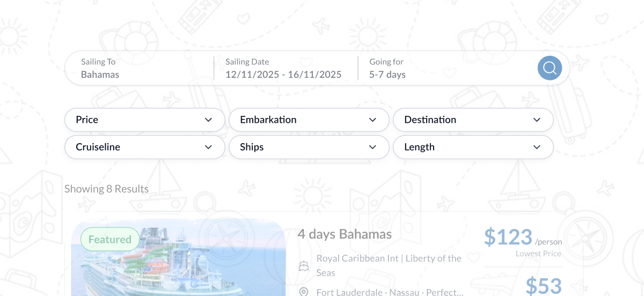644x296 pixels.
Task: Open the Length filter dropdown
Action: click(473, 147)
